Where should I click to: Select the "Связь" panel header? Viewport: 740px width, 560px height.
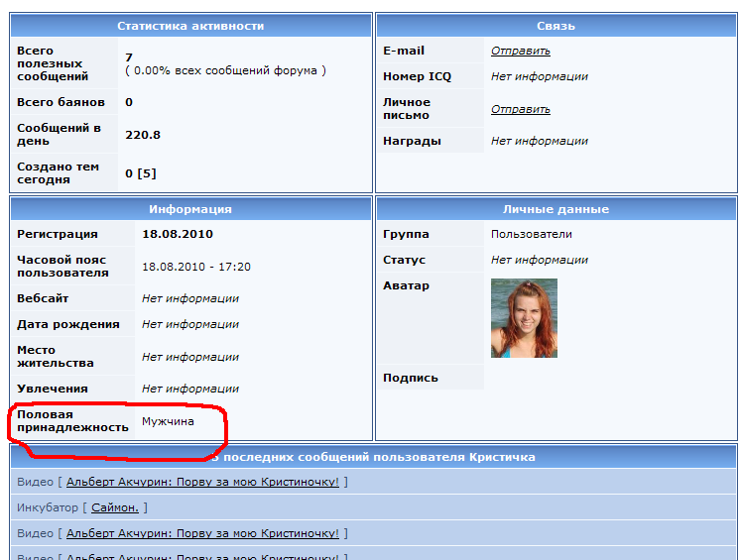[x=555, y=26]
